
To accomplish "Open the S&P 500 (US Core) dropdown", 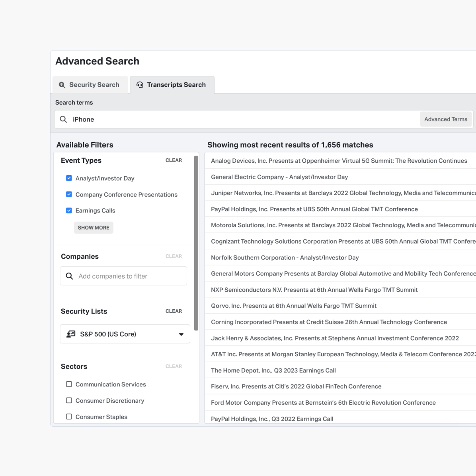I will click(181, 334).
